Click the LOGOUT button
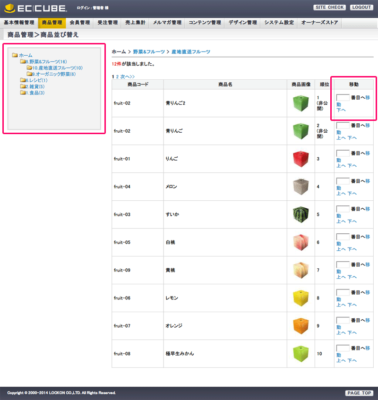Viewport: 378px width, 400px height. (x=361, y=7)
